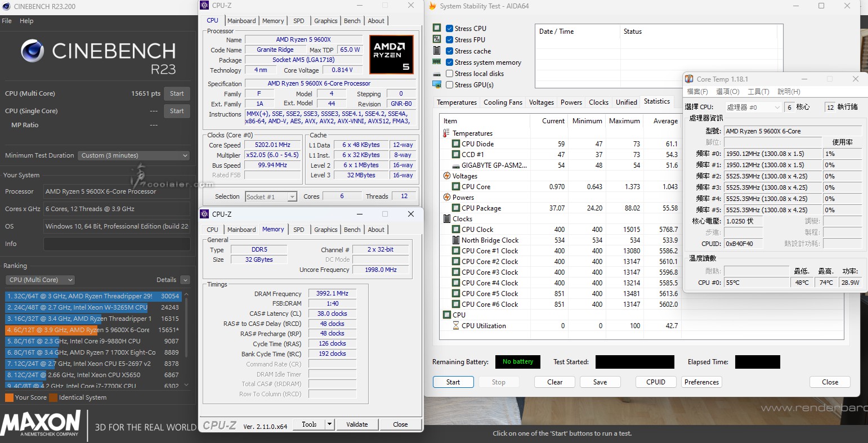The width and height of the screenshot is (868, 443).
Task: Click the AIDA64 Start button
Action: [x=453, y=382]
